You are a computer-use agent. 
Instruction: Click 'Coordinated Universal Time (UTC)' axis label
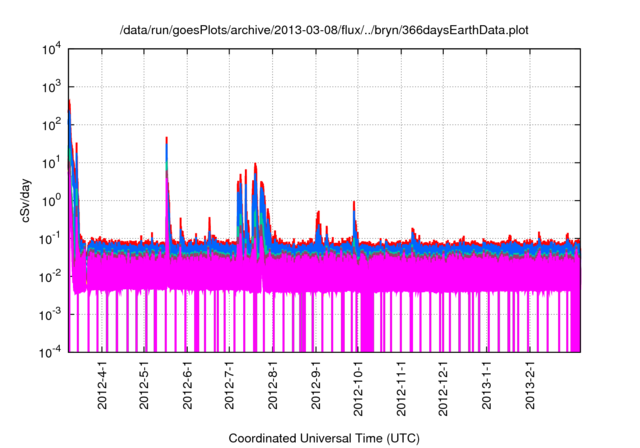click(324, 439)
